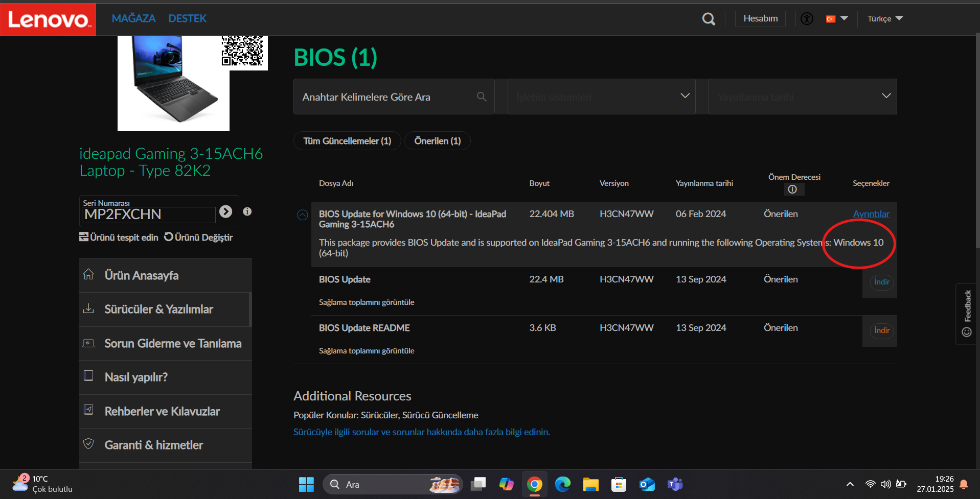Click Sağlama toplamını görüntüle under README
980x499 pixels.
pos(367,351)
